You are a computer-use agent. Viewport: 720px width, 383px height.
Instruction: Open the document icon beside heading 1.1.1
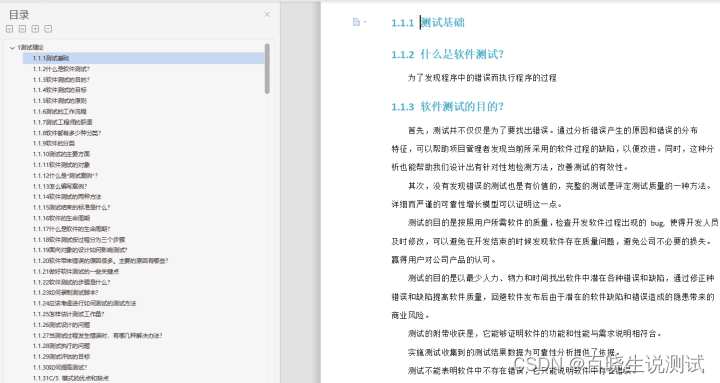(356, 22)
